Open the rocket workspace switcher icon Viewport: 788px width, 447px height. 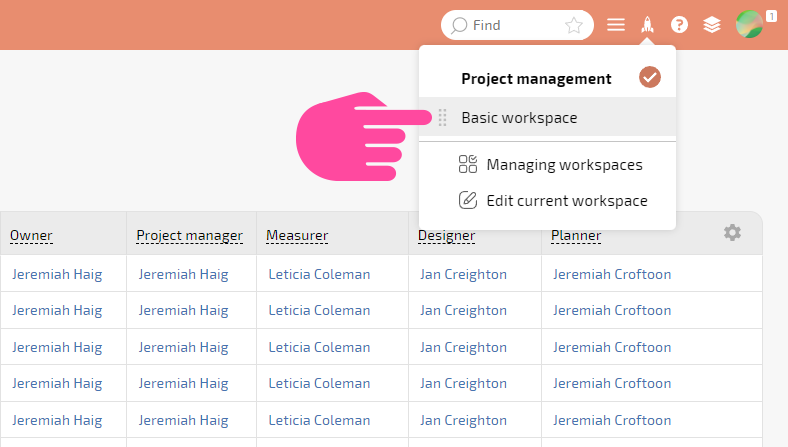tap(647, 25)
